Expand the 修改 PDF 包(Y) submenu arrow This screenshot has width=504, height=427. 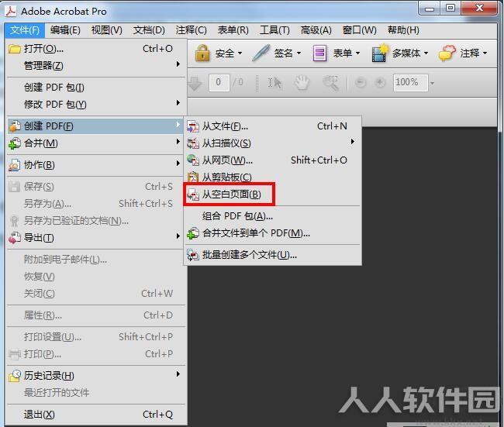click(x=178, y=102)
